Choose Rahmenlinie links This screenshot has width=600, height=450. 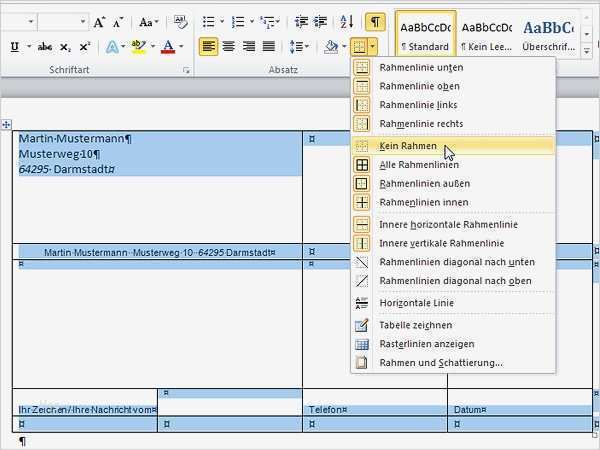pos(452,105)
